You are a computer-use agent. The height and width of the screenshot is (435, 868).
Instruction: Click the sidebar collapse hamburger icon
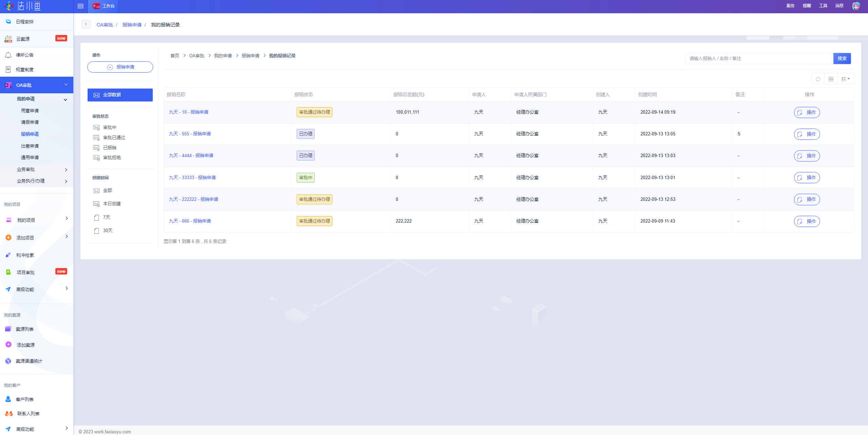point(80,6)
